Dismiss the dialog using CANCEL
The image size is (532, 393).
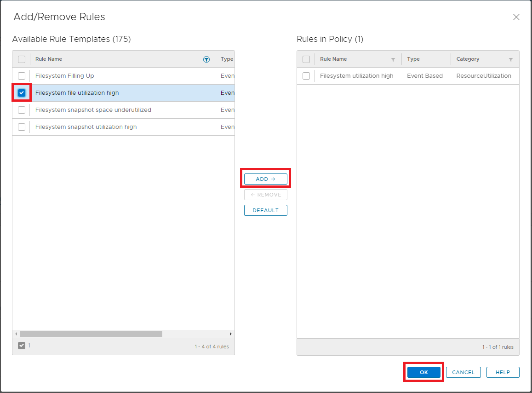[x=463, y=372]
